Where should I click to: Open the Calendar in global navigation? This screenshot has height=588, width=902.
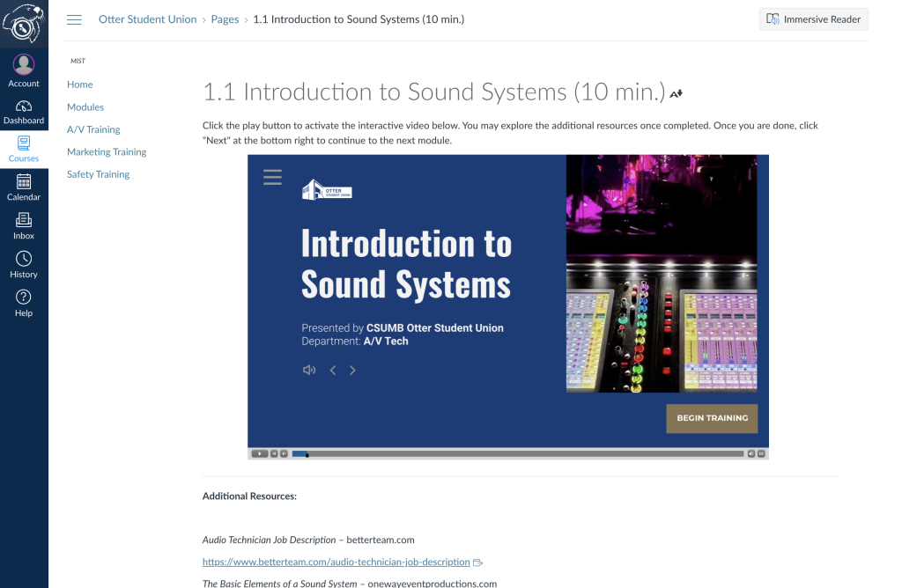pos(24,188)
